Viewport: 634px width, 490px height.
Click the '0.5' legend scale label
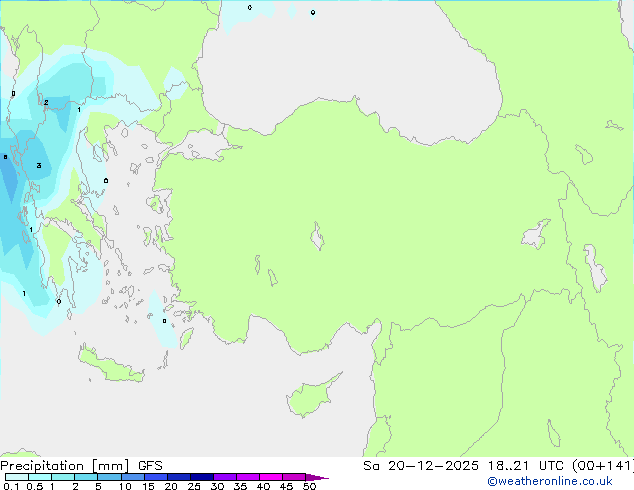pyautogui.click(x=35, y=486)
